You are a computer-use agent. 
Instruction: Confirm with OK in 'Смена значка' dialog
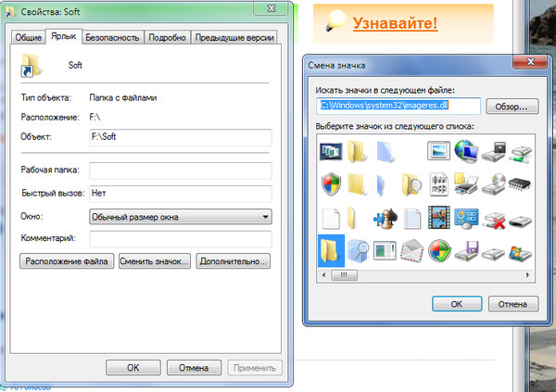[x=457, y=304]
